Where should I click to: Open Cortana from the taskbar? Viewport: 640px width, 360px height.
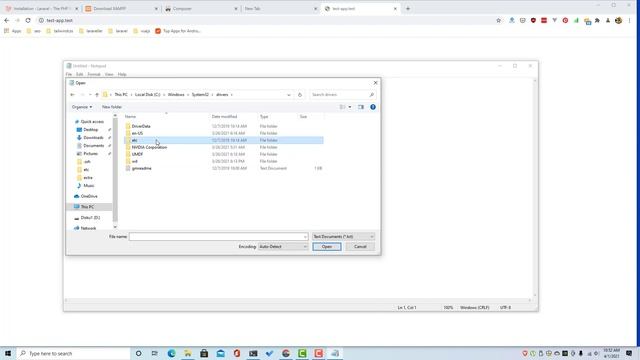click(x=138, y=353)
